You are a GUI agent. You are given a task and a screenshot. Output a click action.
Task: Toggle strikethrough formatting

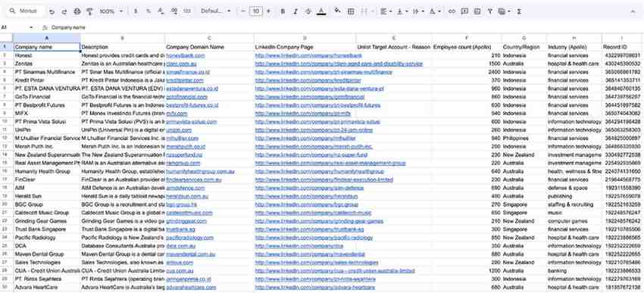308,11
